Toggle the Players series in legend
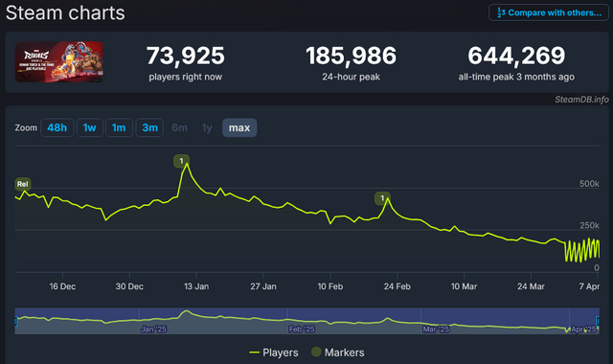This screenshot has width=613, height=364. pos(274,353)
